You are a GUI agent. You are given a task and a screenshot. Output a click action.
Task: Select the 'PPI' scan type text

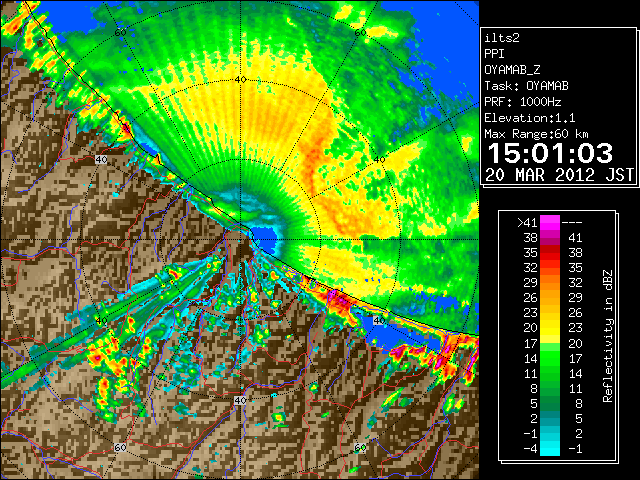pos(494,54)
